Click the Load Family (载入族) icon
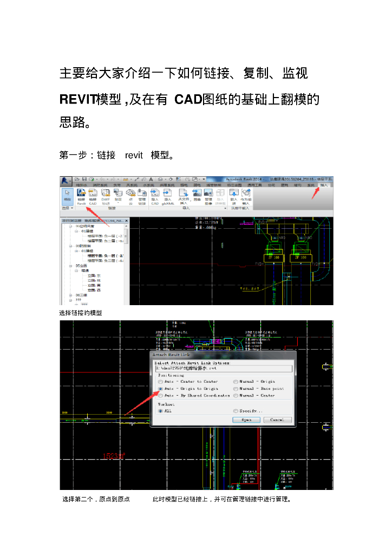This screenshot has width=392, height=555. (x=234, y=196)
